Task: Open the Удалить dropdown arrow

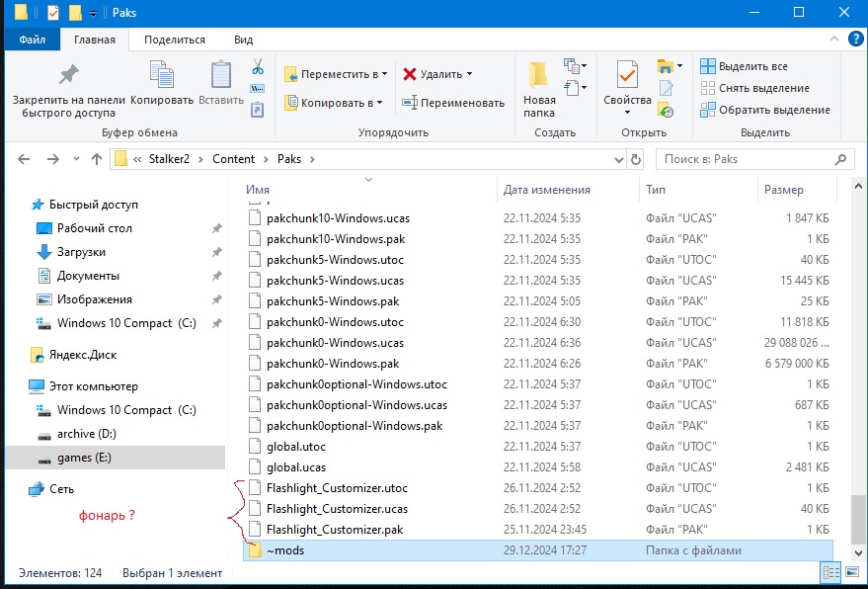Action: click(469, 74)
